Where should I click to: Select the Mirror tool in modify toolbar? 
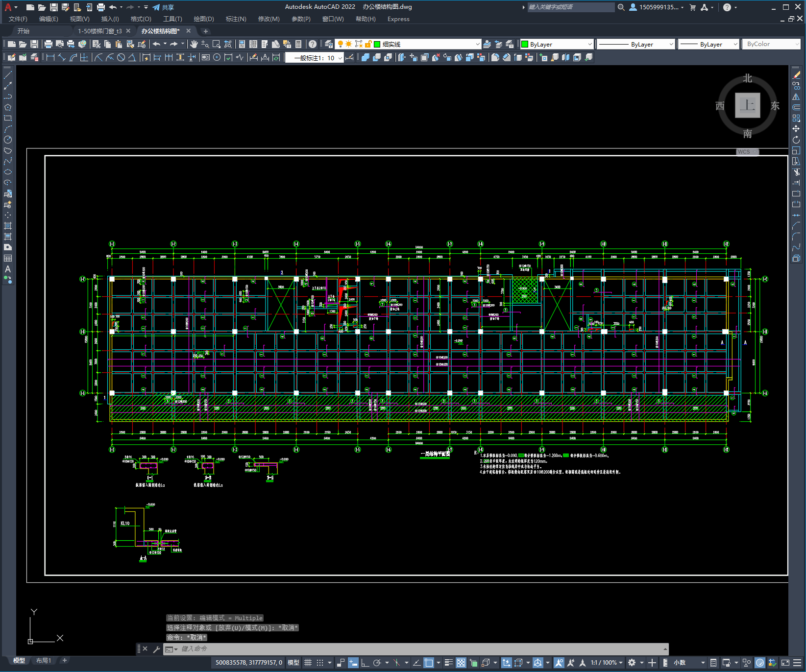(x=796, y=96)
